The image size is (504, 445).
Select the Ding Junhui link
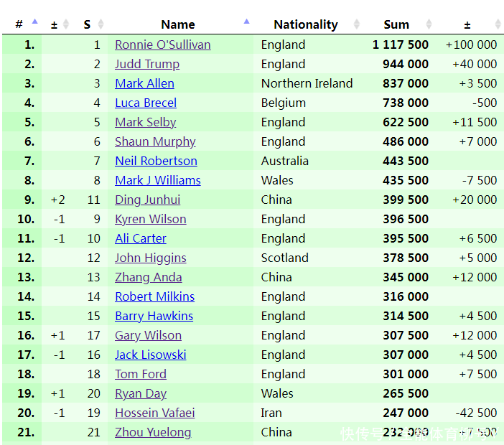(147, 200)
